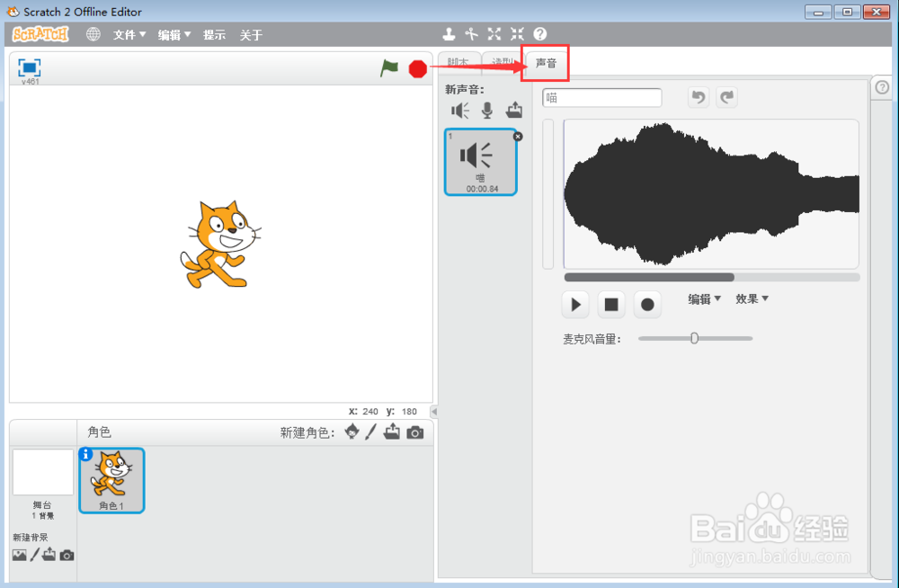
Task: Click inside the sound waveform
Action: 711,194
